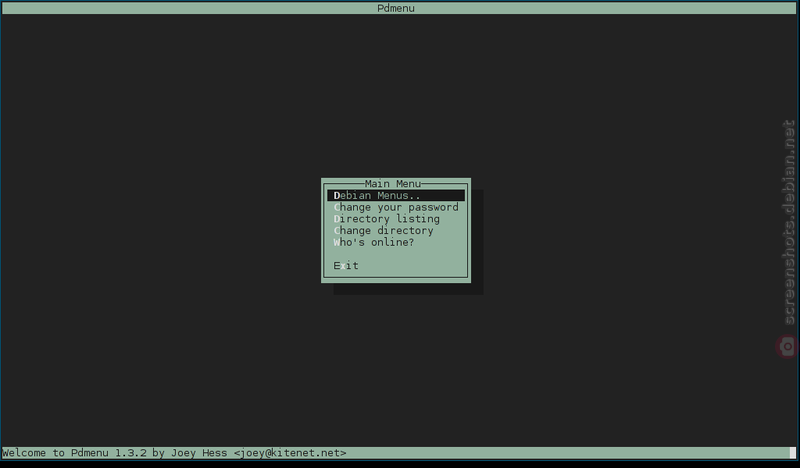This screenshot has width=800, height=468.
Task: Click the Pdmenu title bar text
Action: coord(396,8)
